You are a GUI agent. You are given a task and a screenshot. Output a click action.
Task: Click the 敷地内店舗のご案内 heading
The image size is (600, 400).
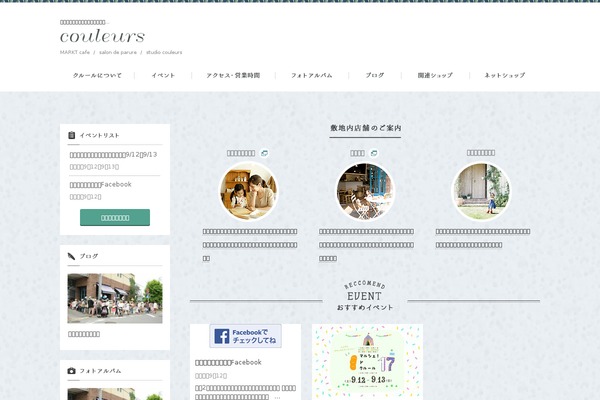coord(365,128)
